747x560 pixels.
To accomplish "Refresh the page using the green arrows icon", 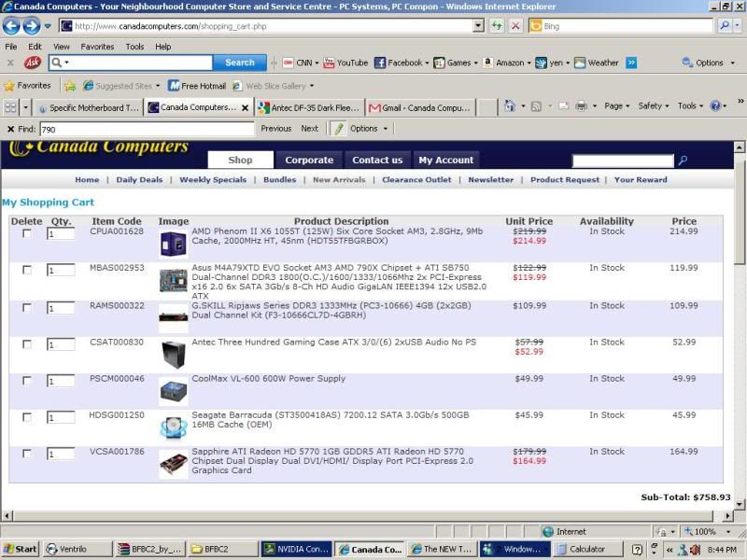I will point(497,26).
